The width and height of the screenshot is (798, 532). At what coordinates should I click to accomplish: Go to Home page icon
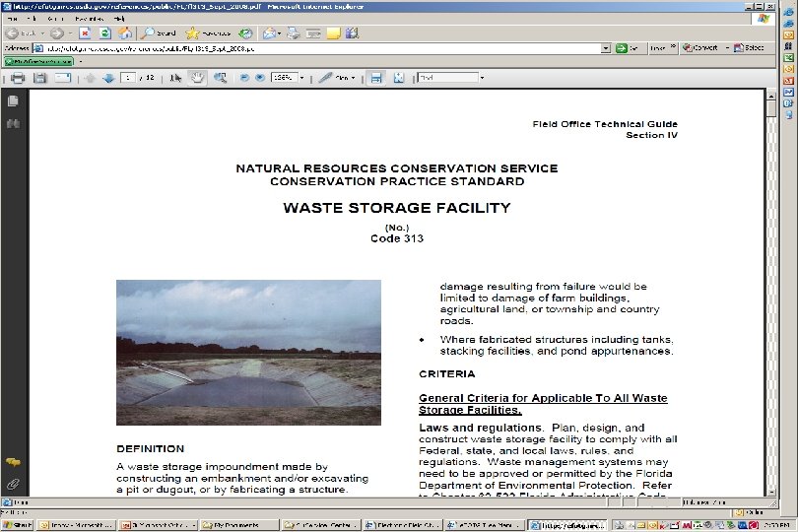point(125,33)
